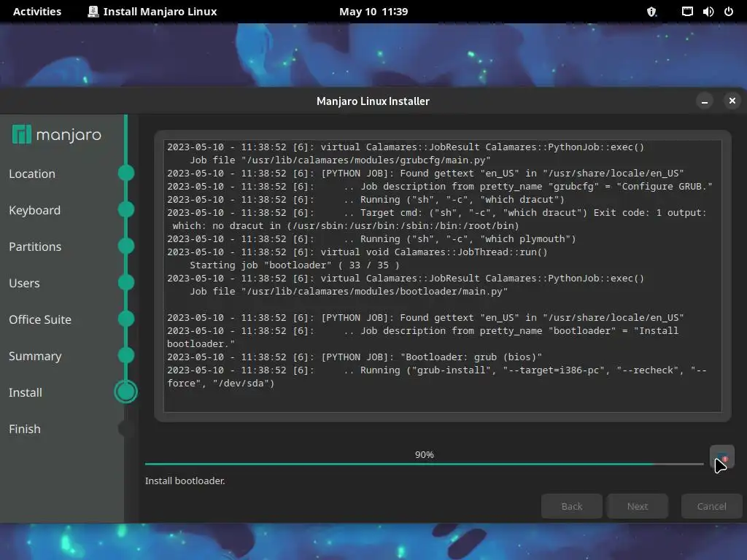Open the power menu icon
Image resolution: width=747 pixels, height=560 pixels.
tap(729, 12)
